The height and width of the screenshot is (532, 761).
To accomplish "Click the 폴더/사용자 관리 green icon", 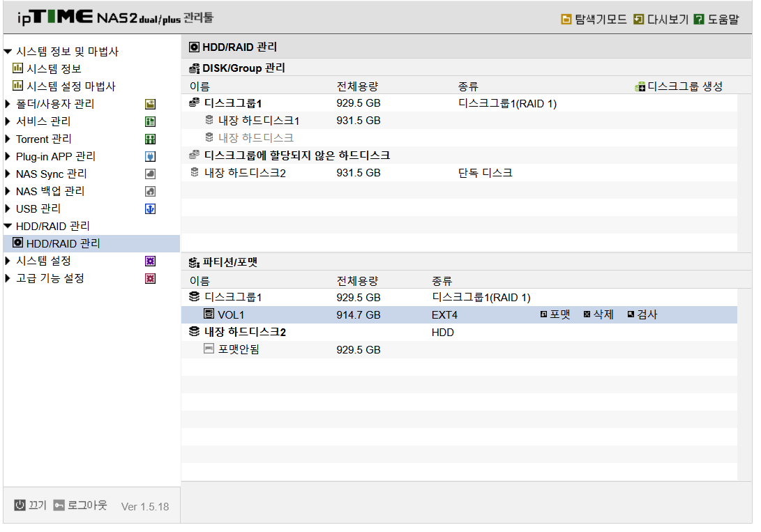I will click(151, 104).
